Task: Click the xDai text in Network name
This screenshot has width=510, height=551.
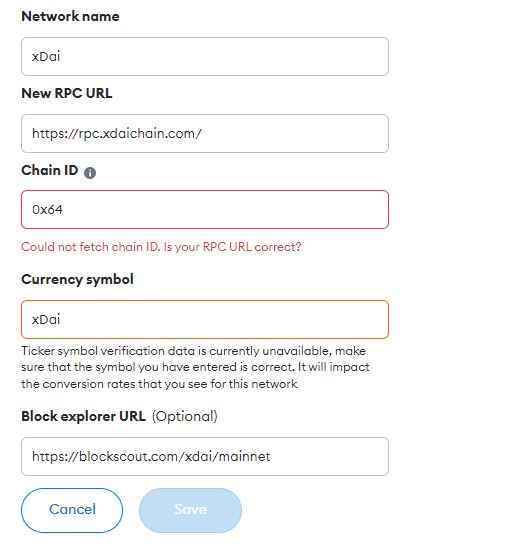Action: (46, 57)
